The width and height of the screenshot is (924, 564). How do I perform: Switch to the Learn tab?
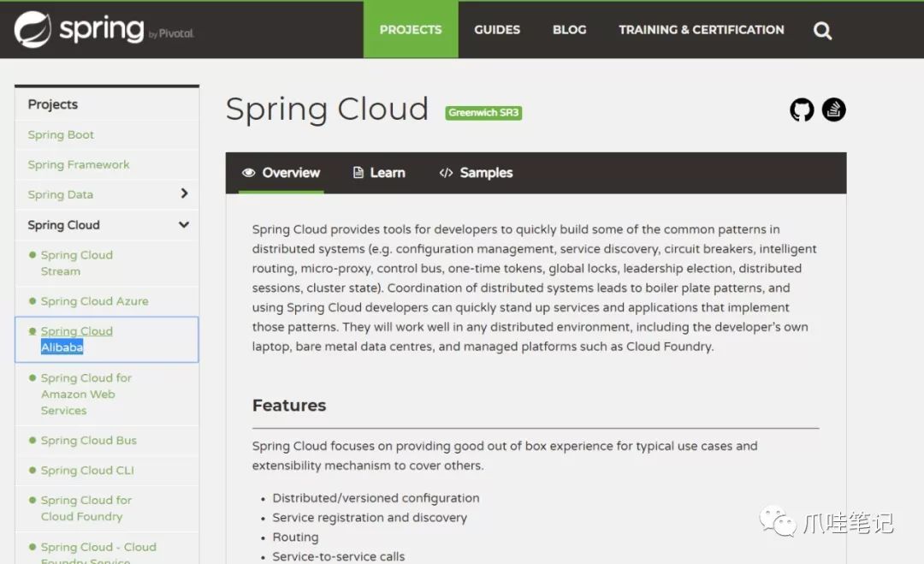click(379, 173)
